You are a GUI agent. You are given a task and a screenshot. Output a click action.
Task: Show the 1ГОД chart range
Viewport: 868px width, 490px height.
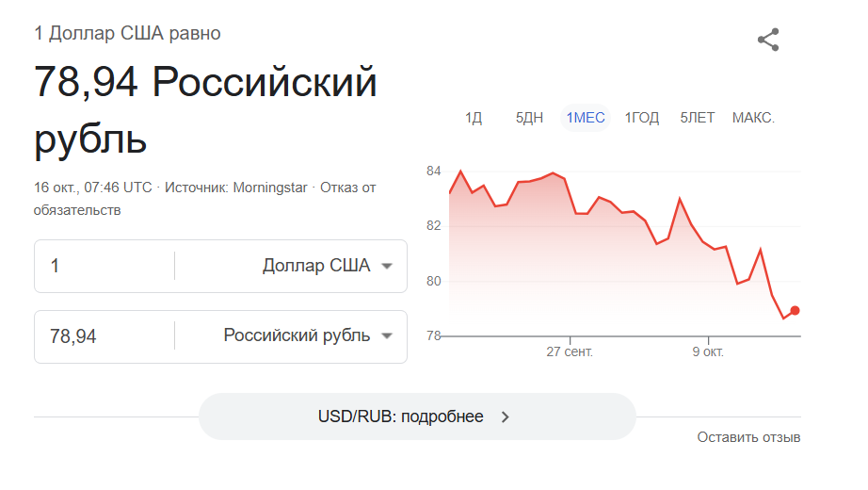click(x=642, y=118)
